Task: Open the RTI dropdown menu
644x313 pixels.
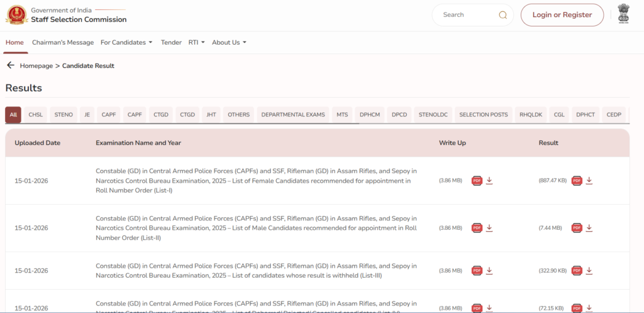Action: coord(196,43)
